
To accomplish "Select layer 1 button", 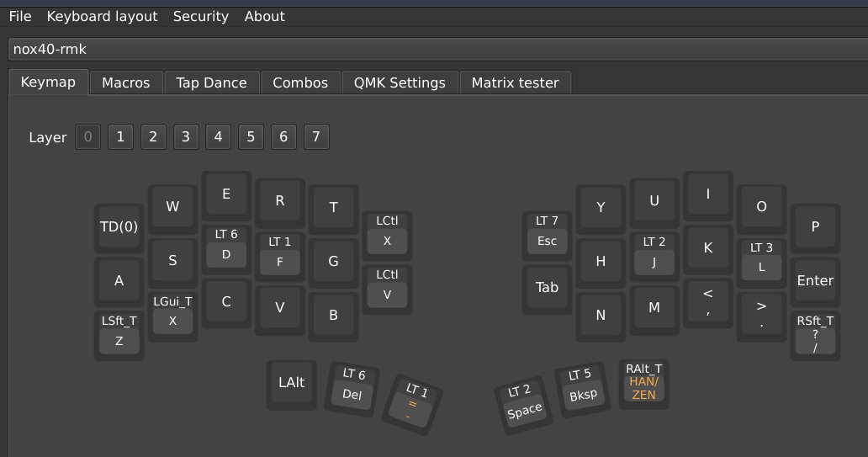I will tap(120, 137).
